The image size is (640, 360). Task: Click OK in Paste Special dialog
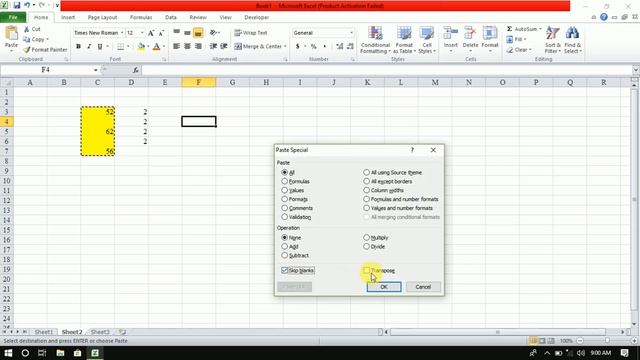tap(384, 287)
